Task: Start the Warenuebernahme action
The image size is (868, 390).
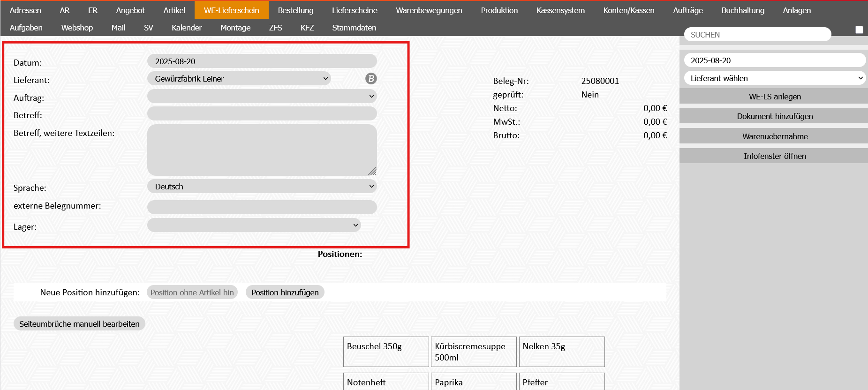Action: pos(775,136)
